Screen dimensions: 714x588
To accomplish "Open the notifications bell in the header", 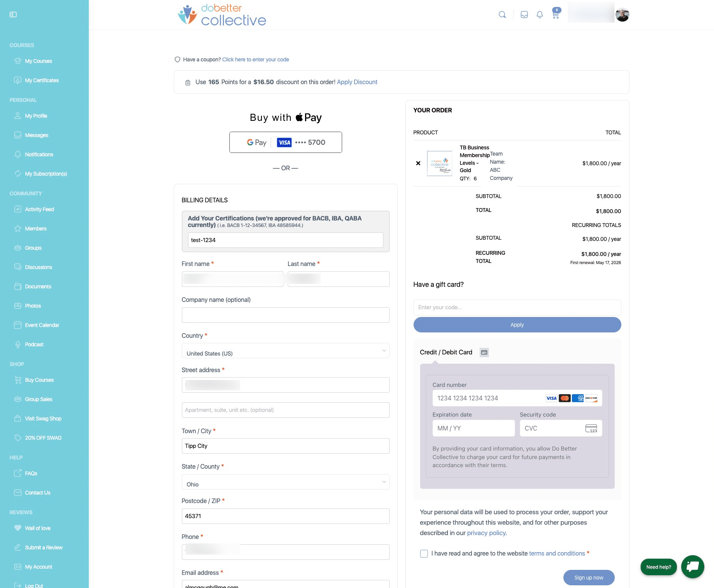I will [539, 14].
